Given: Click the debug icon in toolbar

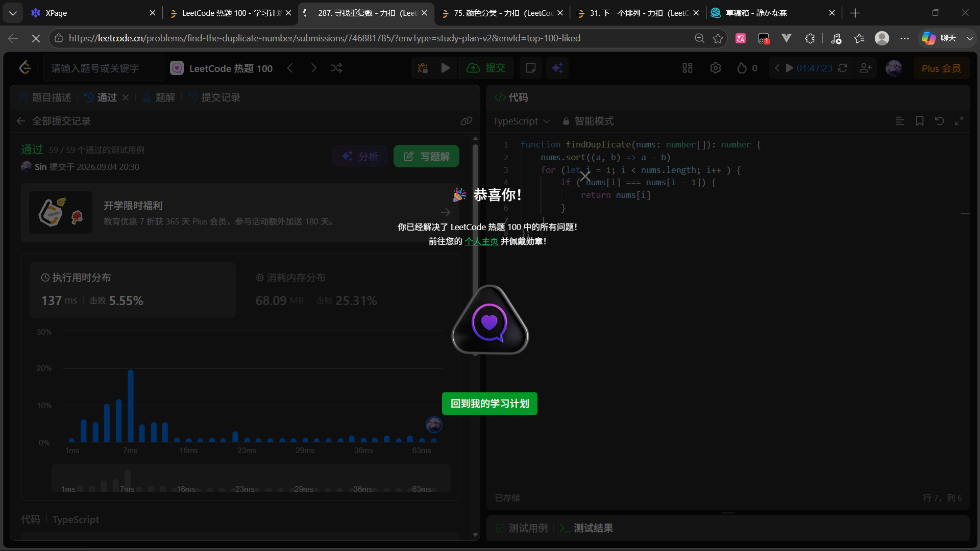Looking at the screenshot, I should [423, 68].
